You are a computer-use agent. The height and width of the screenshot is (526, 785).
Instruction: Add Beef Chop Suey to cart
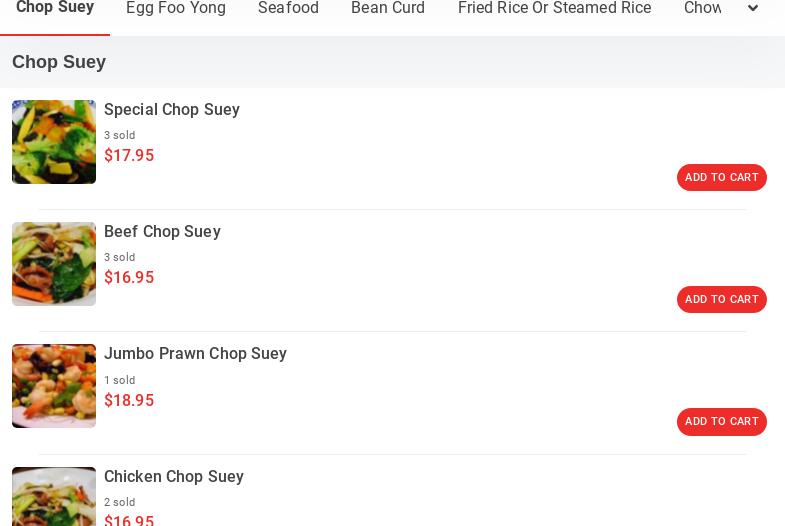[x=721, y=300]
